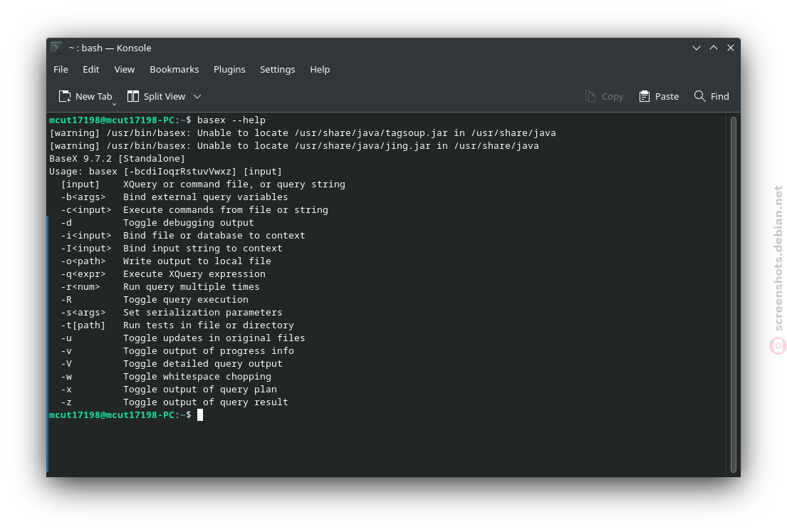Click the Find magnifier icon

(699, 96)
